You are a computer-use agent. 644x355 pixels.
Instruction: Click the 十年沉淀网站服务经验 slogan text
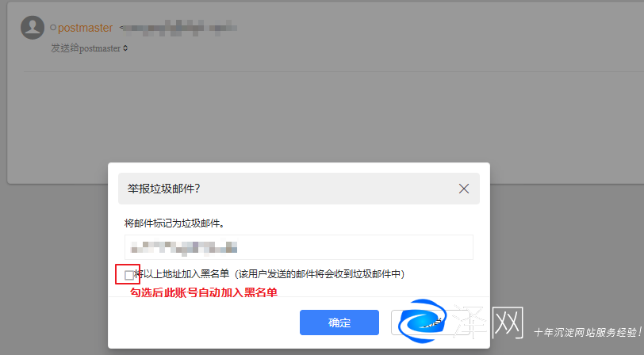click(588, 331)
